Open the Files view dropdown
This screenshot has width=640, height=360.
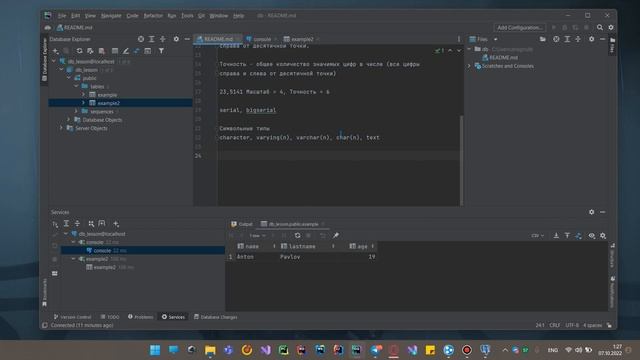tap(495, 39)
